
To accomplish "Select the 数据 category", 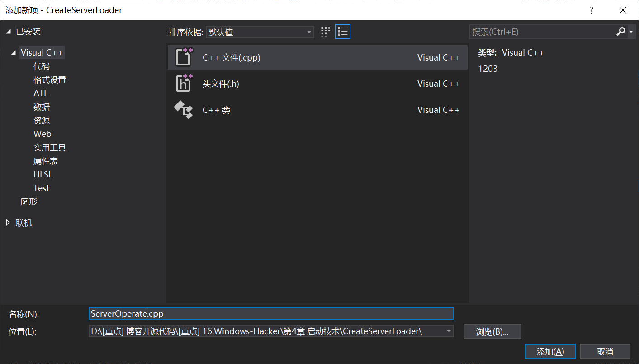I will click(42, 107).
